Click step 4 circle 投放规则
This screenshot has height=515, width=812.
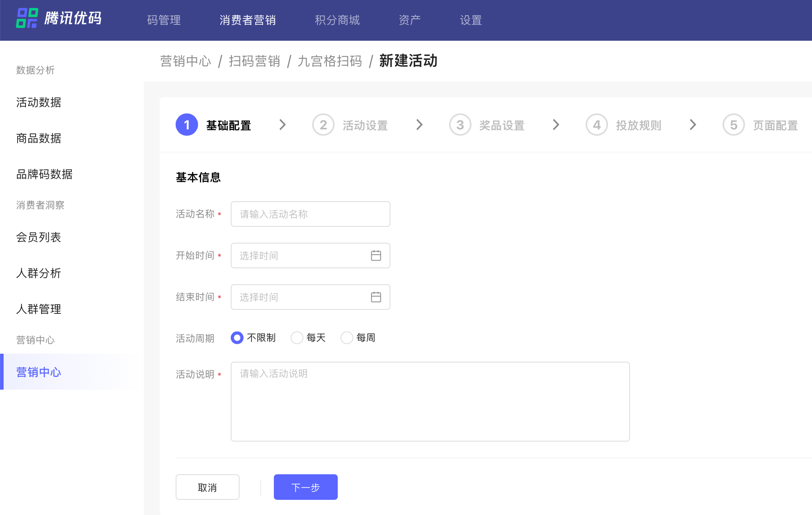tap(597, 125)
